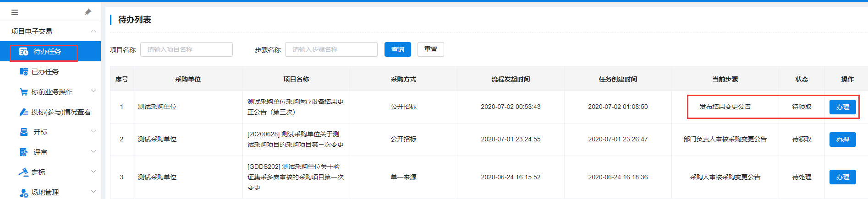Focus the 项目名称 input field
The image size is (868, 199).
(x=186, y=49)
